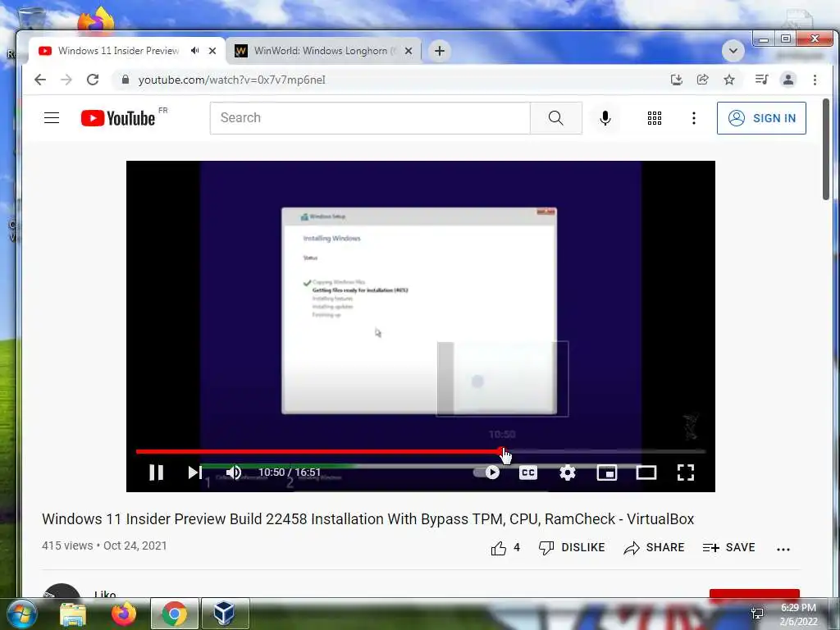This screenshot has height=630, width=840.
Task: Click SHARE below the video
Action: (x=654, y=547)
